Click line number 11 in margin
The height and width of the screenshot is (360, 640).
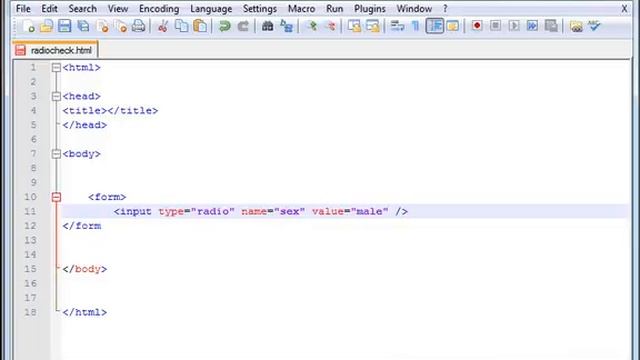[30, 211]
